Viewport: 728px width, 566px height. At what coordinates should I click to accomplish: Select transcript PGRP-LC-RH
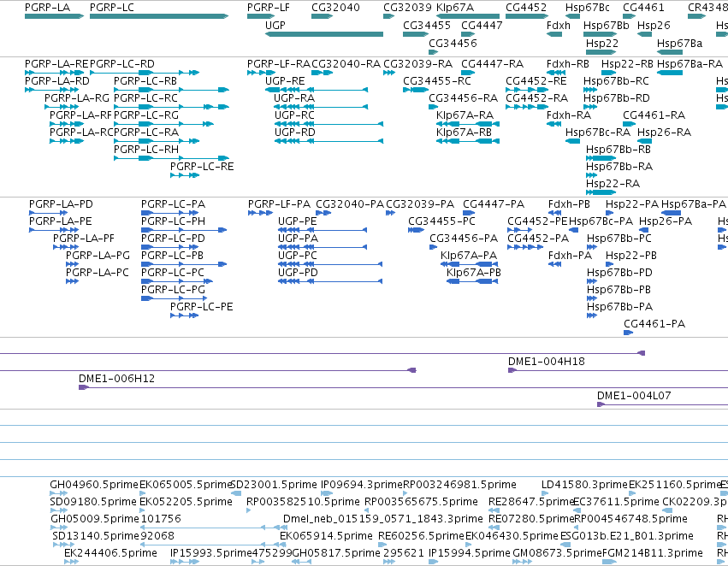click(x=171, y=158)
